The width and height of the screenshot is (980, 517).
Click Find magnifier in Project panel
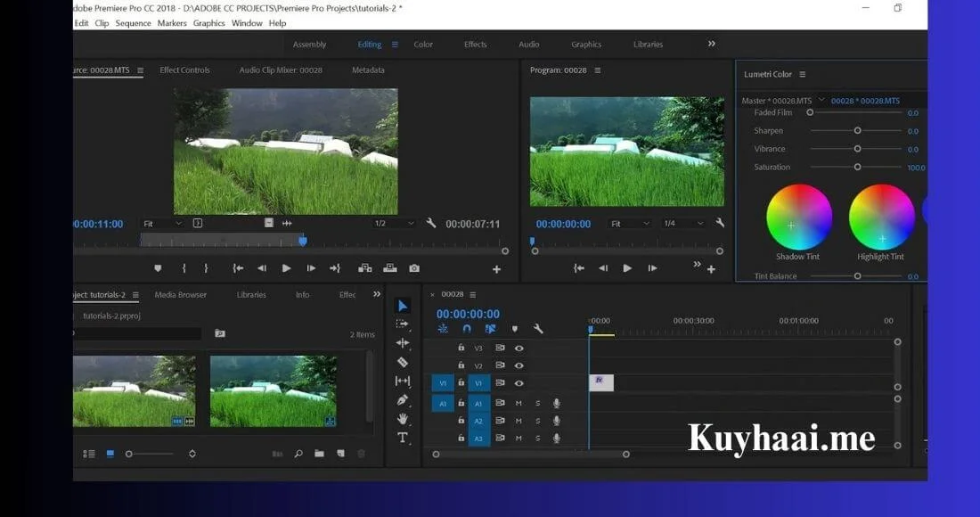pyautogui.click(x=298, y=454)
